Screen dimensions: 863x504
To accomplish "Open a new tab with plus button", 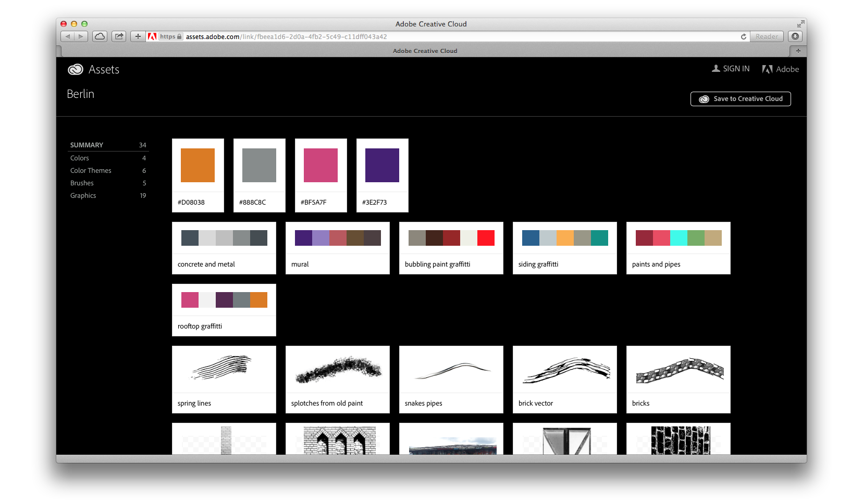I will pos(798,51).
